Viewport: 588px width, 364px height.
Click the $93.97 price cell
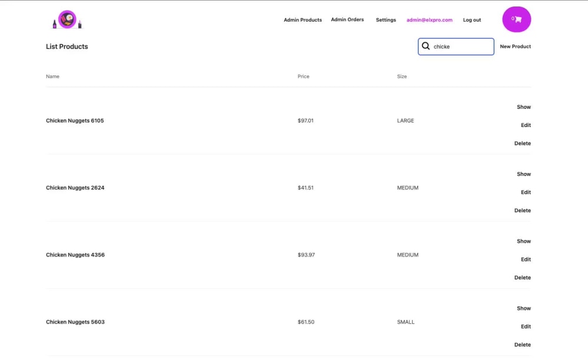(x=306, y=255)
